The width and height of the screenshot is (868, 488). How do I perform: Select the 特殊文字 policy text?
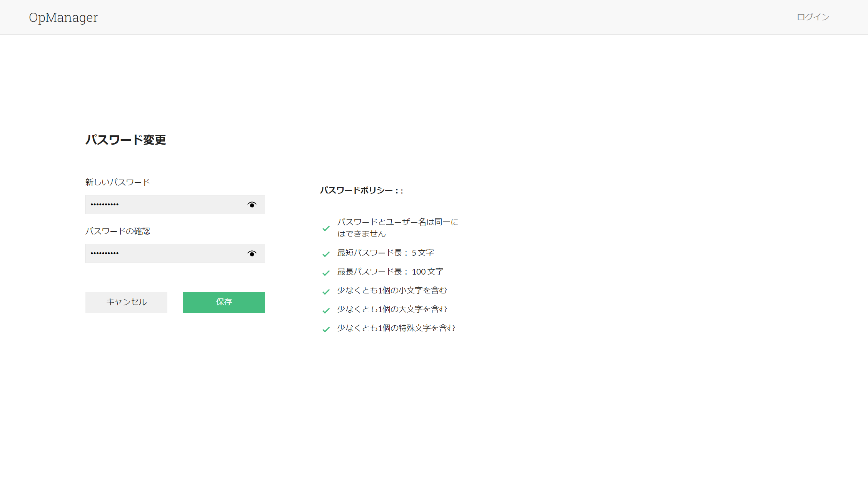pos(396,328)
